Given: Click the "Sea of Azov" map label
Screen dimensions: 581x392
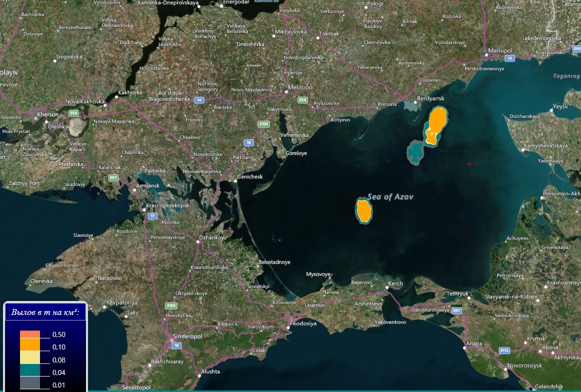Looking at the screenshot, I should pos(390,196).
